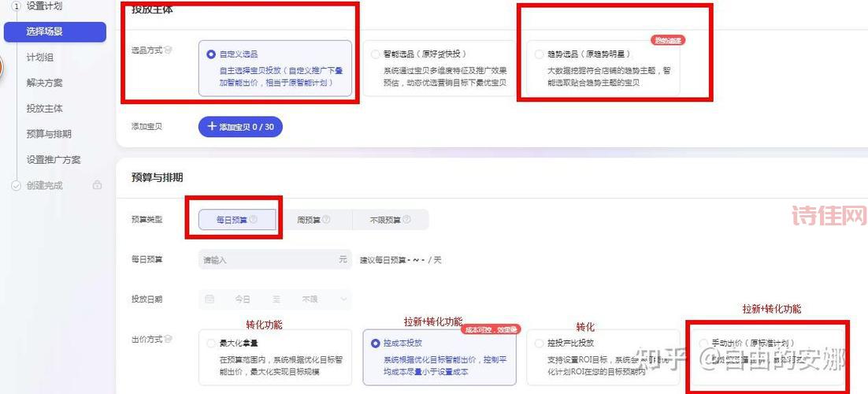Jump to 投放主体 in the sidebar

click(44, 109)
